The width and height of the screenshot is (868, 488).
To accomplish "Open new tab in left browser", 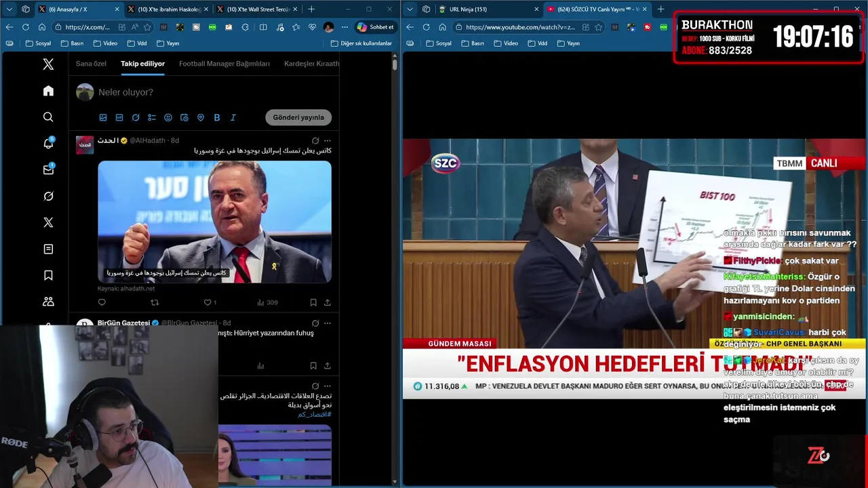I will [x=311, y=9].
